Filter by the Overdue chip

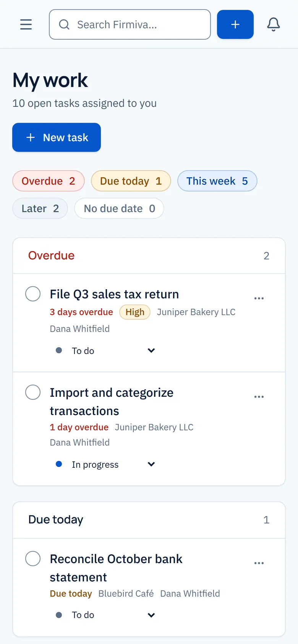(49, 181)
